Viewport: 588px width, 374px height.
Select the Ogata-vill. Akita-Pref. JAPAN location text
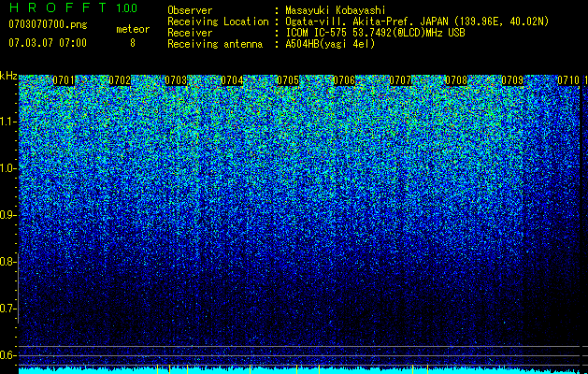[417, 22]
